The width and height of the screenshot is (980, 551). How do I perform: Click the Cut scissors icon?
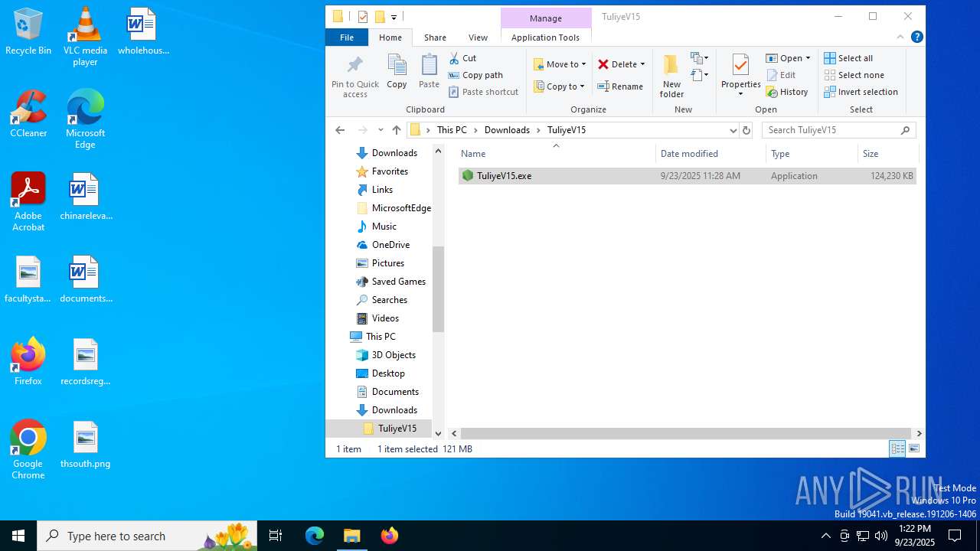point(454,58)
